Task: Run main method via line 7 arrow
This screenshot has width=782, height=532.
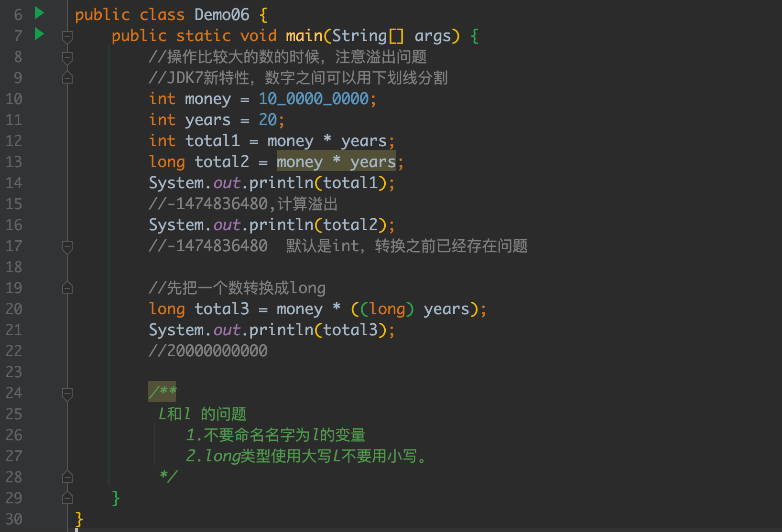Action: [40, 34]
